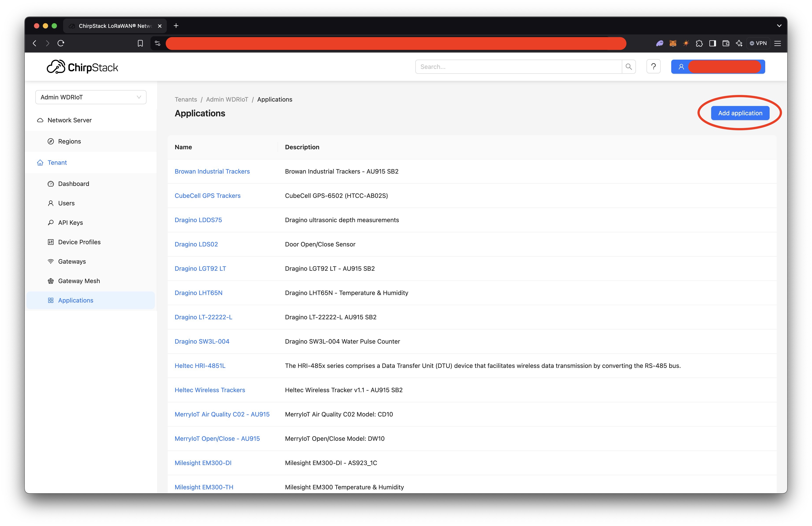Open Milesight EM300-TH application
812x526 pixels.
[204, 487]
